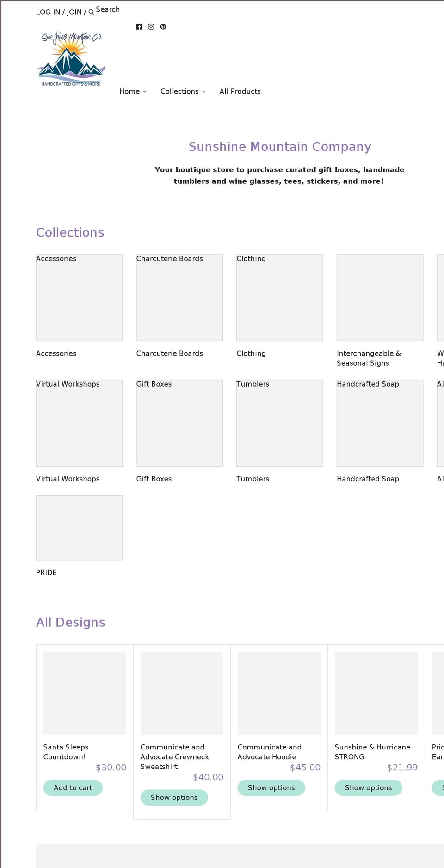Click the Gift Boxes caption link
Image resolution: width=444 pixels, height=868 pixels.
click(154, 479)
